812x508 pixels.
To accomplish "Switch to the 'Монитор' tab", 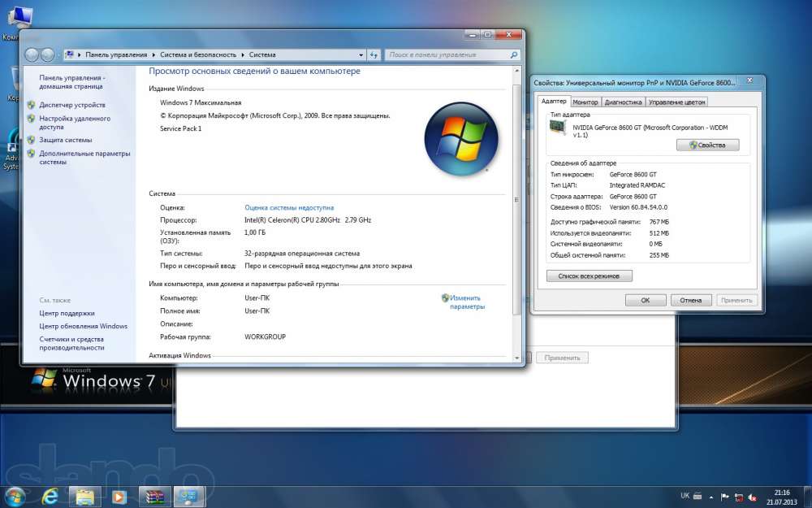I will tap(585, 102).
